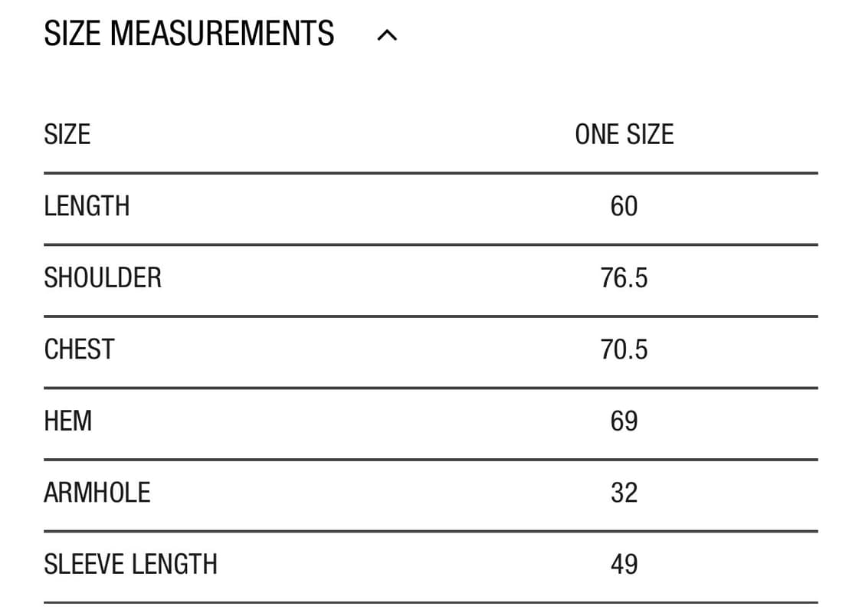Click the sleeve length value 49

(x=624, y=564)
